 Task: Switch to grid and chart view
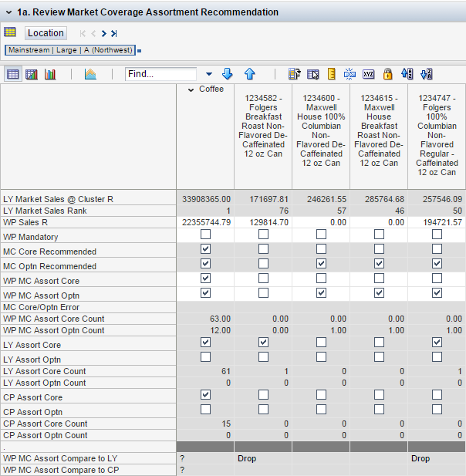[32, 74]
